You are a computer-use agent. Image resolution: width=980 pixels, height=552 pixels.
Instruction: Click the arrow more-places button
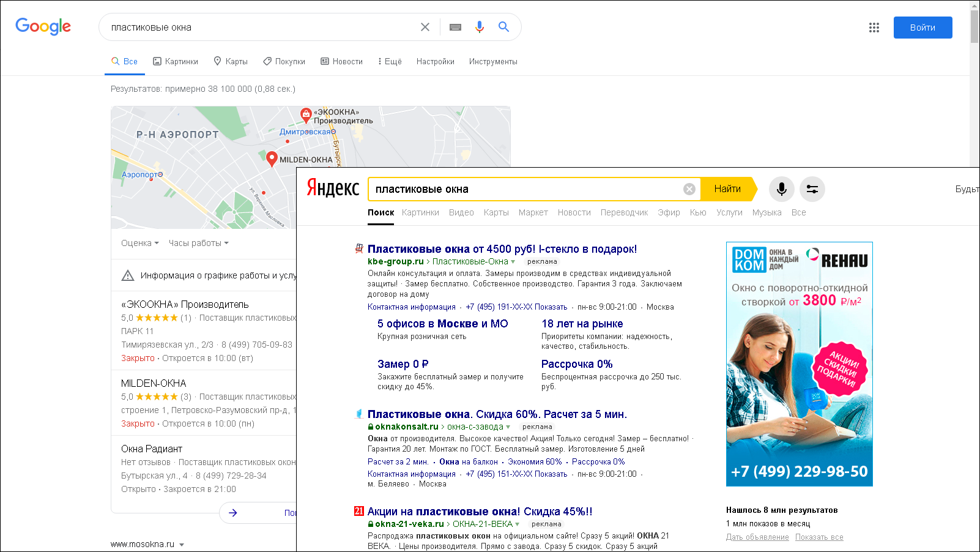(233, 513)
